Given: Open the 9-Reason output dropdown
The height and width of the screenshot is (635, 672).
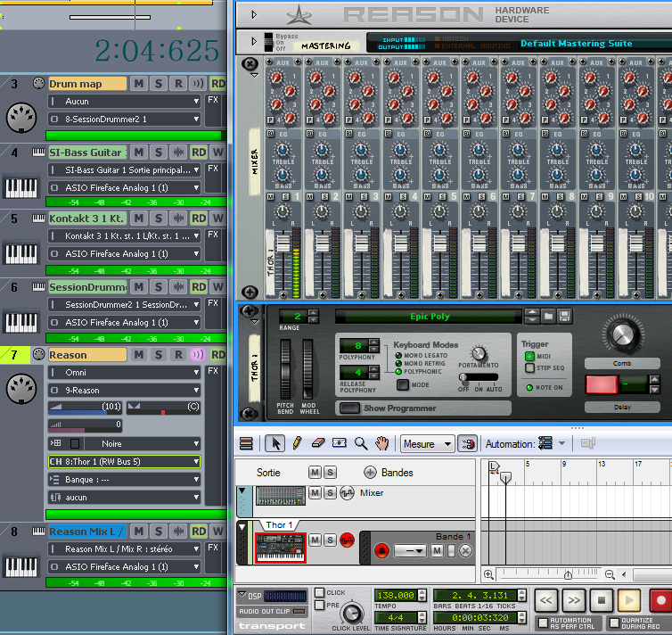Looking at the screenshot, I should (x=124, y=390).
